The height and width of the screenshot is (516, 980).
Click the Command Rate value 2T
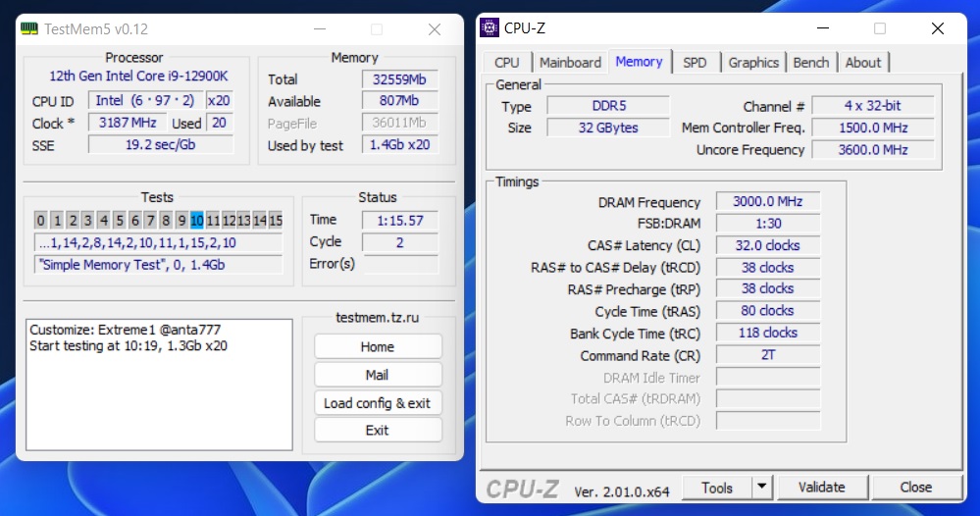pos(768,355)
